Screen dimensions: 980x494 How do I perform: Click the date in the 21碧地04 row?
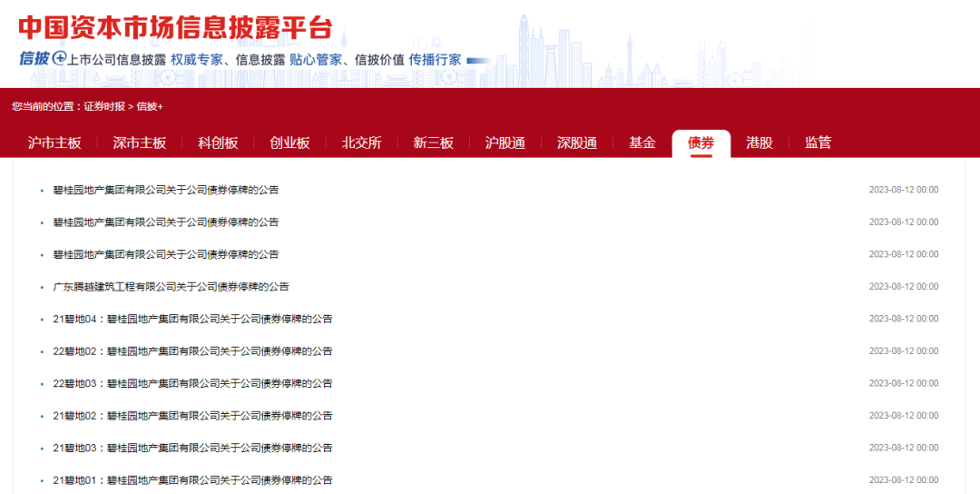(904, 319)
